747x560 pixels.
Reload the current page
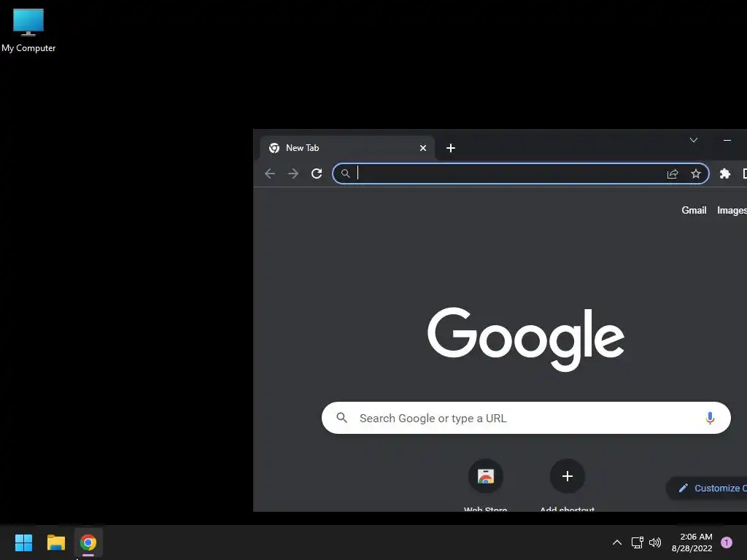point(317,174)
